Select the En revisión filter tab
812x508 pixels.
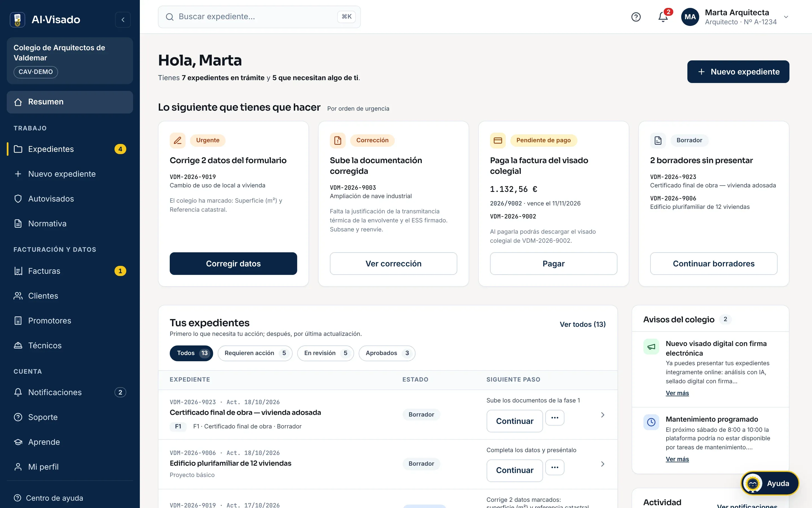tap(325, 353)
